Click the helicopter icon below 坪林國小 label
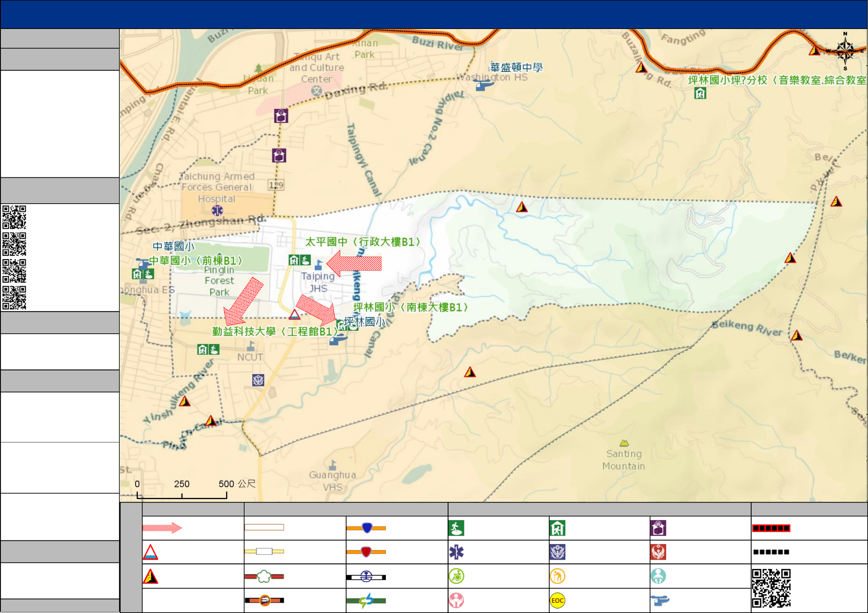 (x=338, y=339)
